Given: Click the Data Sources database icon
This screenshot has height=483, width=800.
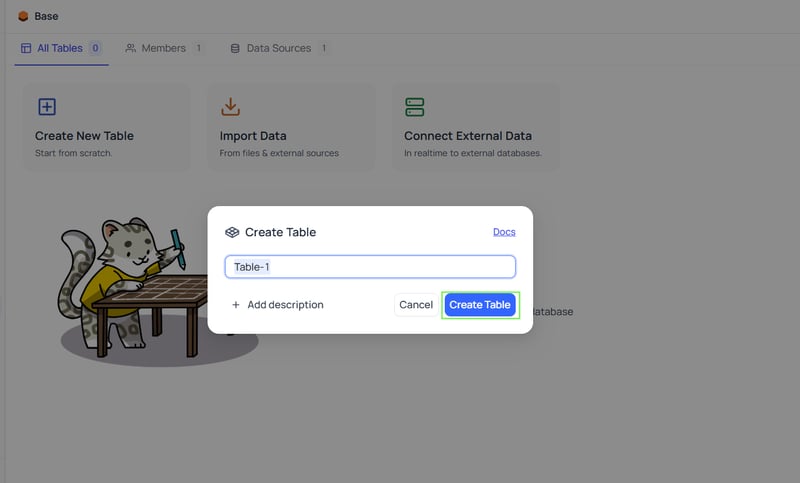Looking at the screenshot, I should pos(235,48).
